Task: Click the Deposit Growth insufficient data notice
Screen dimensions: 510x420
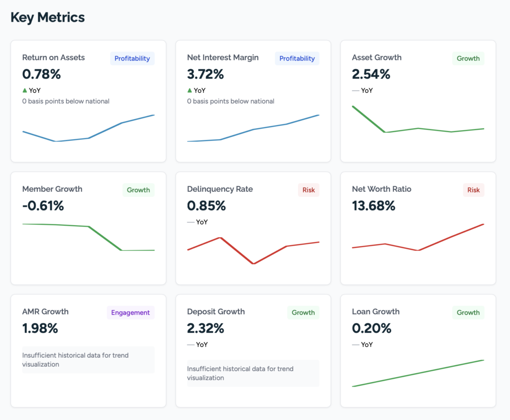Action: tap(253, 373)
